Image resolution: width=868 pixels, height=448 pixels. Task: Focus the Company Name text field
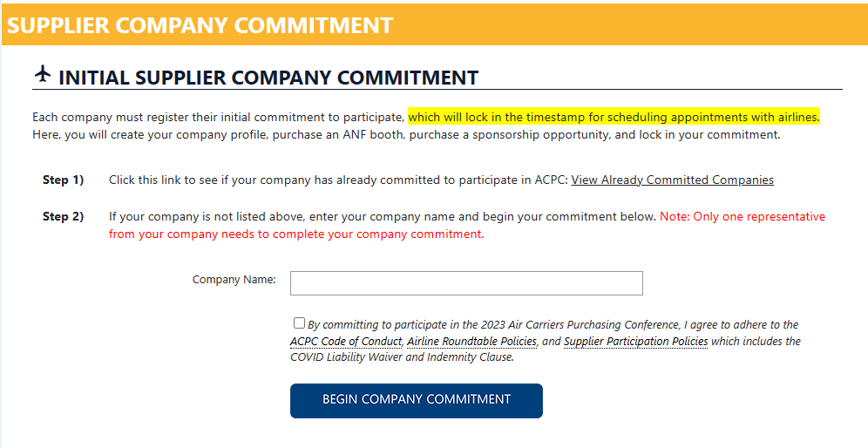[466, 283]
